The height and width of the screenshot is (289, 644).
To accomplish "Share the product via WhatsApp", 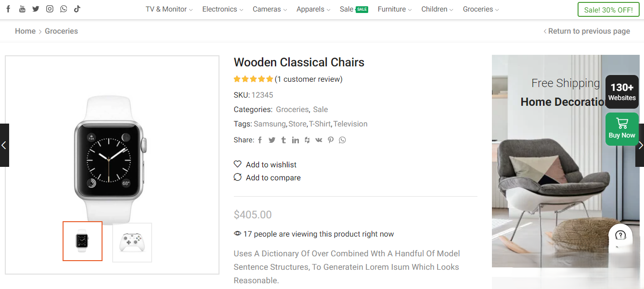I will [x=342, y=139].
